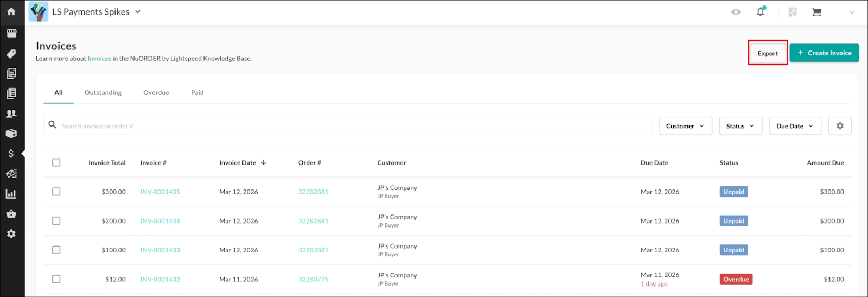Expand the Due Date filter dropdown
Viewport: 868px width, 297px height.
[795, 126]
